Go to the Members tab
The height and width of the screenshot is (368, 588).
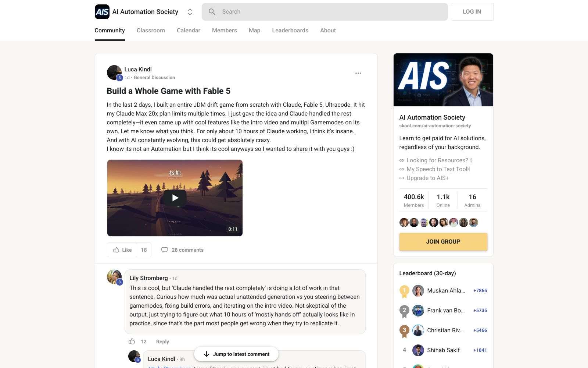[x=225, y=31]
